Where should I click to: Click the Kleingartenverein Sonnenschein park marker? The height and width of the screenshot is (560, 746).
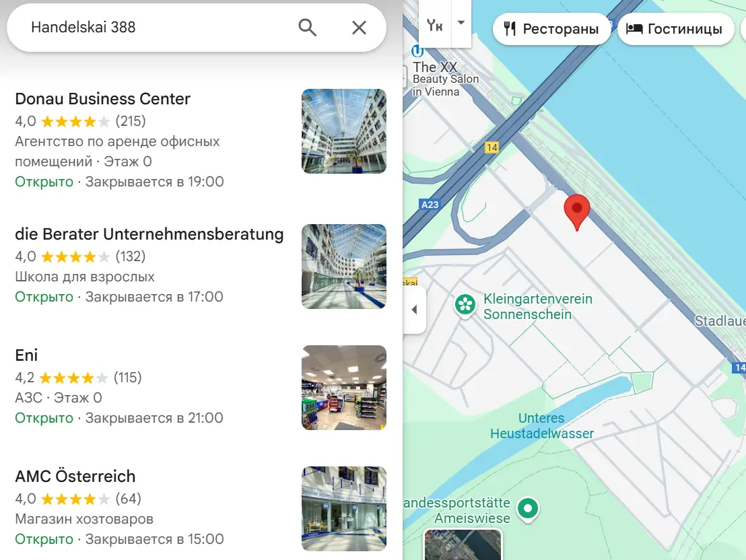(x=465, y=305)
